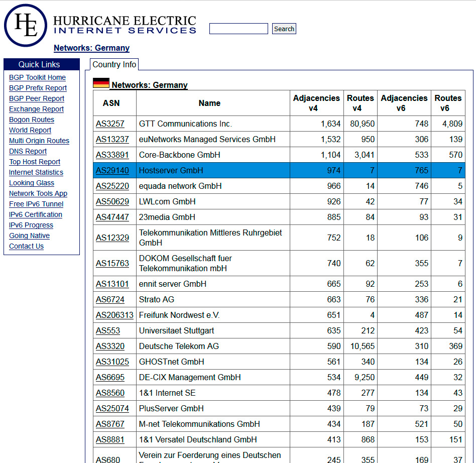Viewport: 476px width, 463px height.
Task: Open Network Tools App link
Action: coord(38,193)
